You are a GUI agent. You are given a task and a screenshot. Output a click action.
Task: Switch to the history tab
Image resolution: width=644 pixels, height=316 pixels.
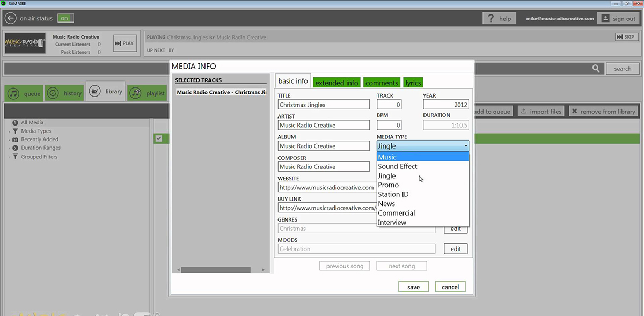pyautogui.click(x=64, y=93)
